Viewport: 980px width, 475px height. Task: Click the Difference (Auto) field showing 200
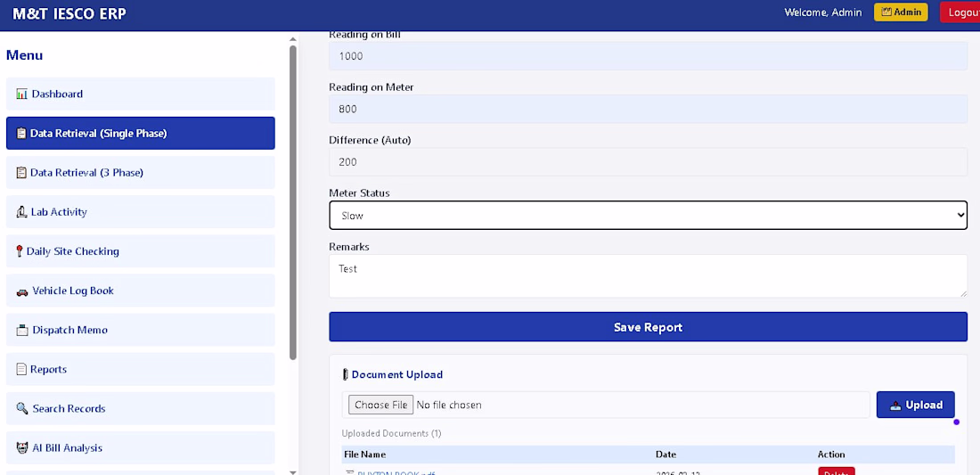click(x=648, y=162)
